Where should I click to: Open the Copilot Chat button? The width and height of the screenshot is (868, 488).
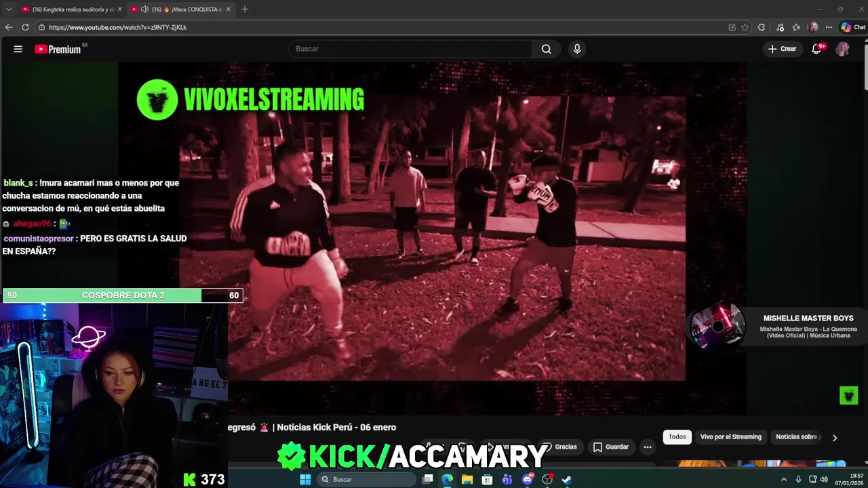[852, 27]
